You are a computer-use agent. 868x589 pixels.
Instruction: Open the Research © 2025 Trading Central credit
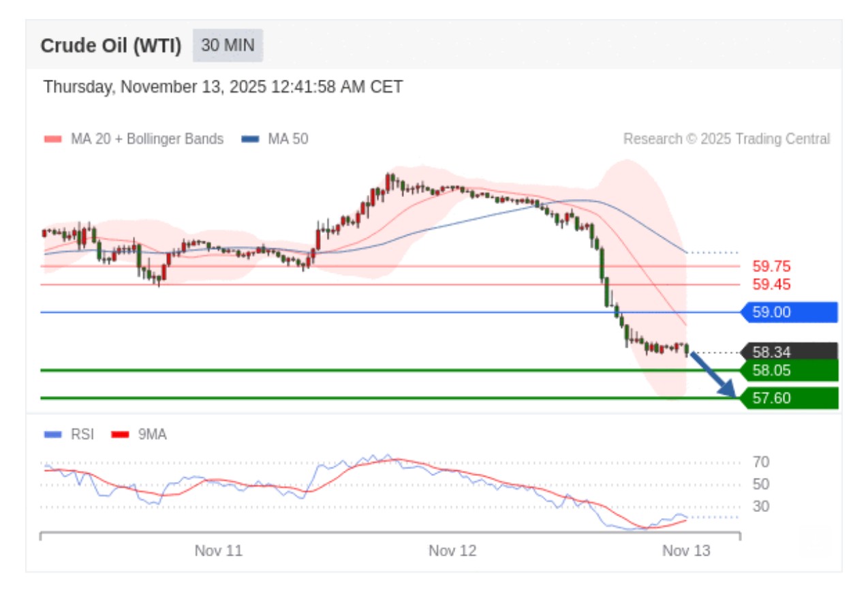[x=726, y=139]
